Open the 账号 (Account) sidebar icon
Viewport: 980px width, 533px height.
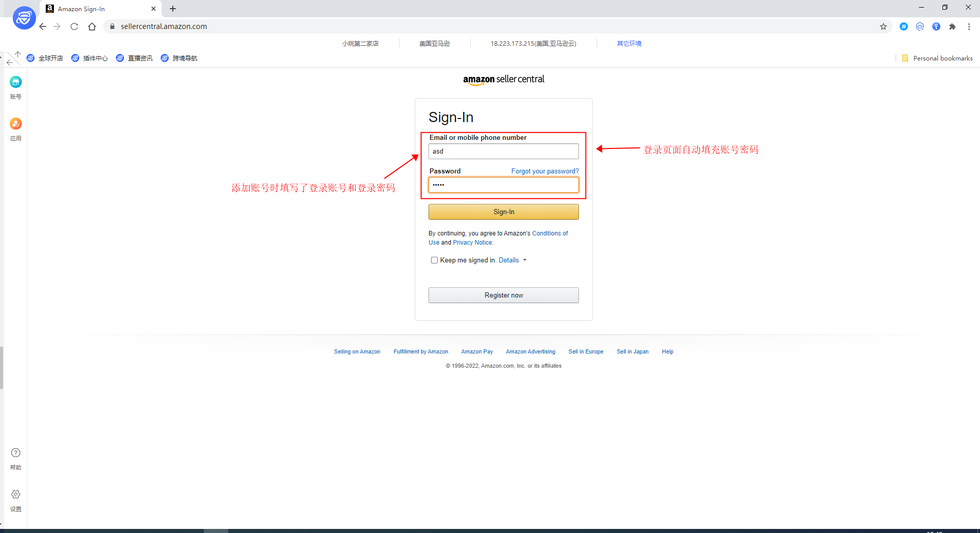click(x=16, y=82)
